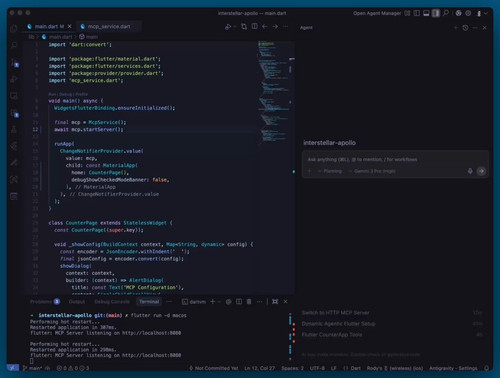Add context with plus button in prompt
Viewport: 500px width, 378px height.
[309, 171]
